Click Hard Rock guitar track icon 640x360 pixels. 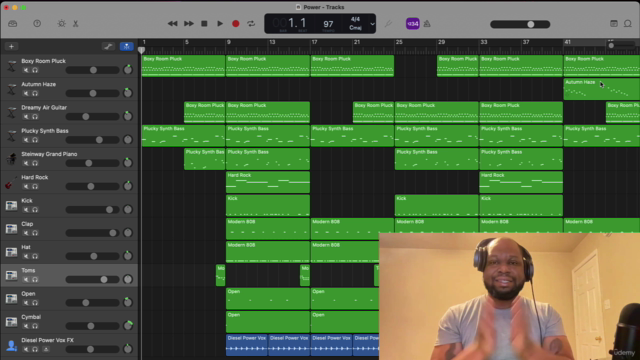tap(11, 182)
